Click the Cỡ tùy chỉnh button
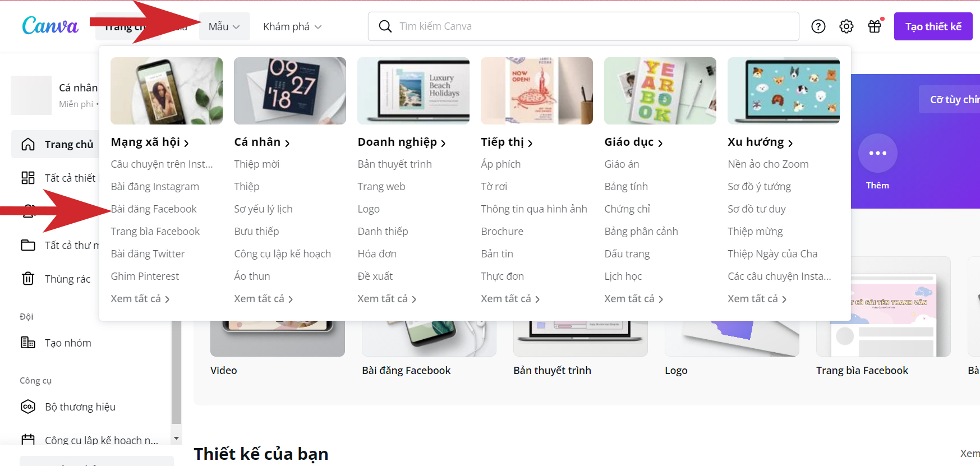The width and height of the screenshot is (980, 466). click(952, 99)
